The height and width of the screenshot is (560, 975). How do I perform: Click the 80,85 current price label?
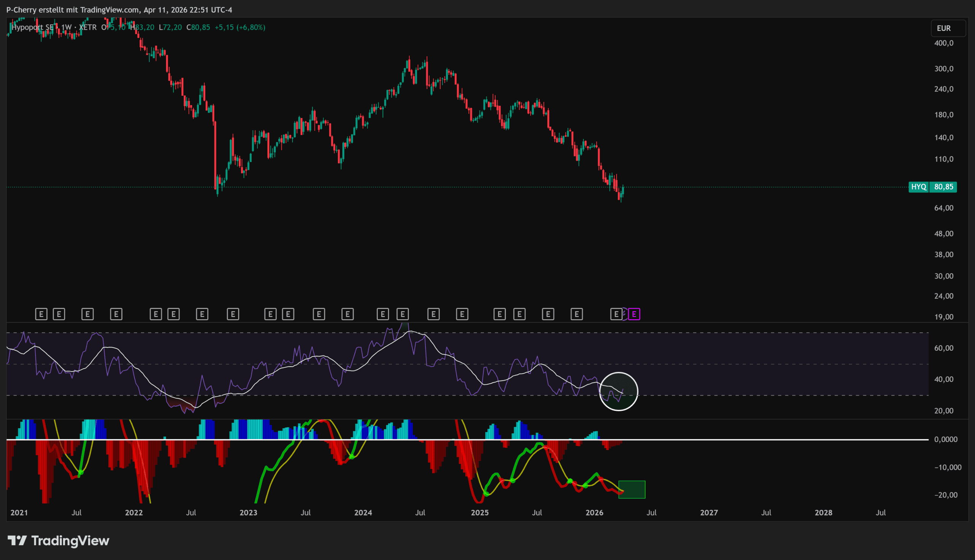(943, 187)
